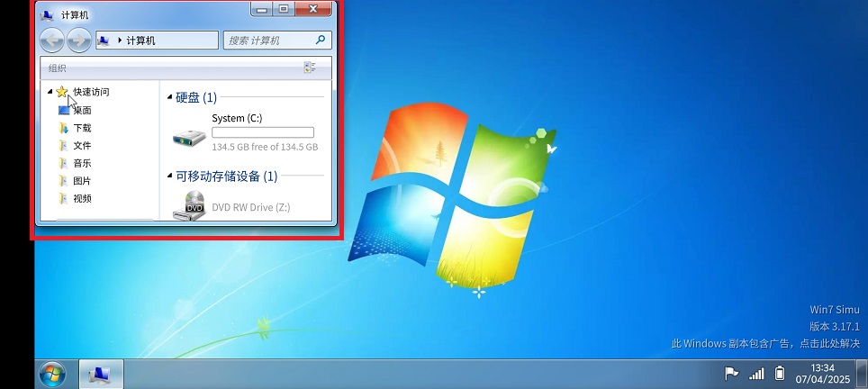Click the 快速访问 label
This screenshot has height=389, width=868.
pyautogui.click(x=91, y=92)
